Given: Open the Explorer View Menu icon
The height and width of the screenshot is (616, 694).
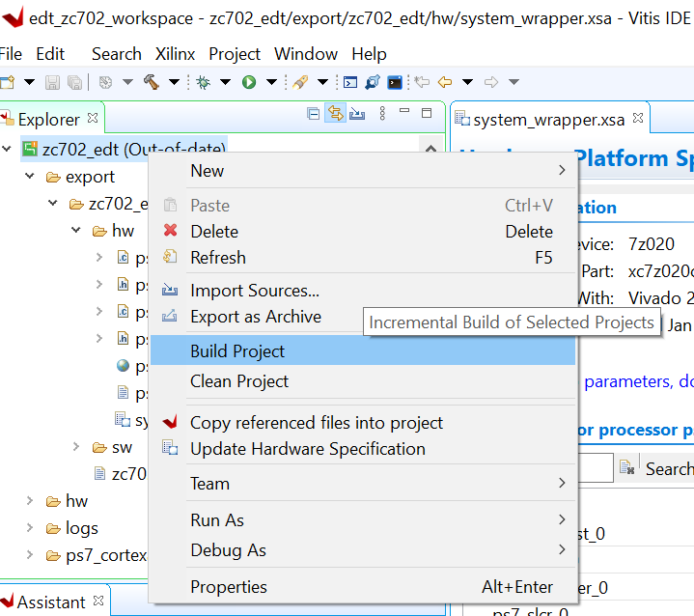Looking at the screenshot, I should (382, 114).
